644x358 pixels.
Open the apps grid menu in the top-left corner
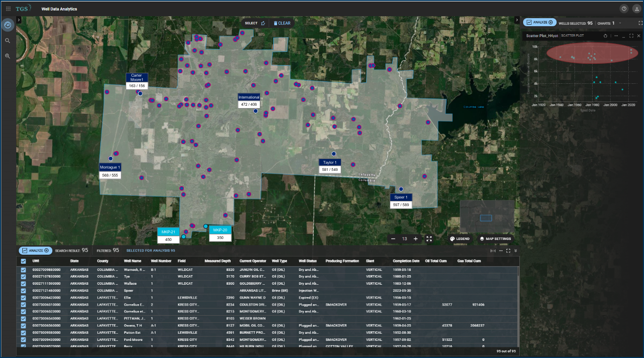tap(7, 8)
